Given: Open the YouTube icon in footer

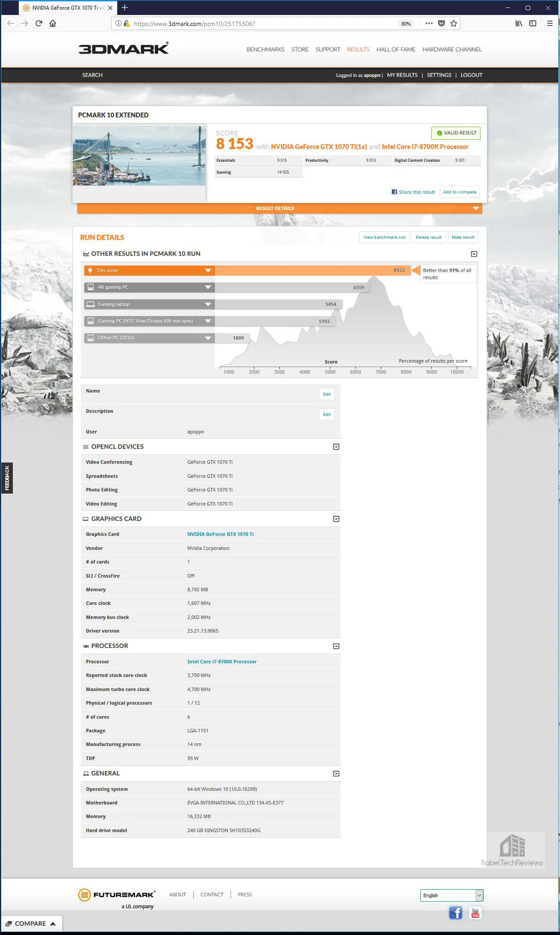Looking at the screenshot, I should [x=475, y=913].
